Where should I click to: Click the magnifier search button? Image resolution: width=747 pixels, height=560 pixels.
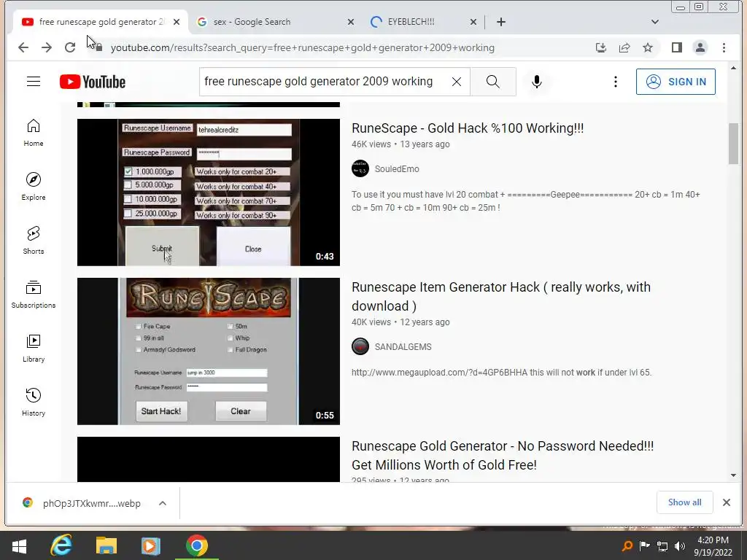pos(493,82)
